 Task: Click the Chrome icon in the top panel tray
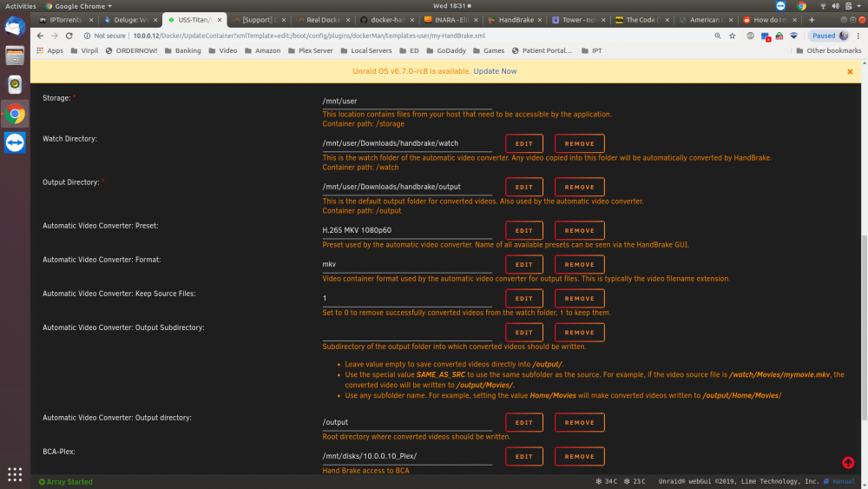tap(801, 5)
